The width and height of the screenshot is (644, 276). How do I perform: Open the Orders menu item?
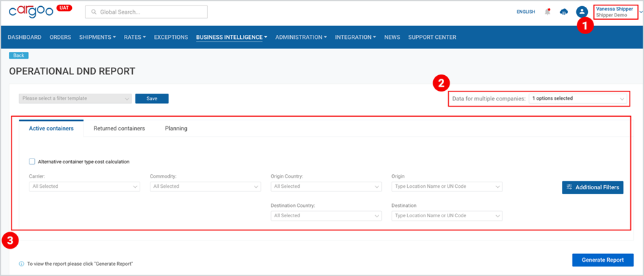[60, 37]
